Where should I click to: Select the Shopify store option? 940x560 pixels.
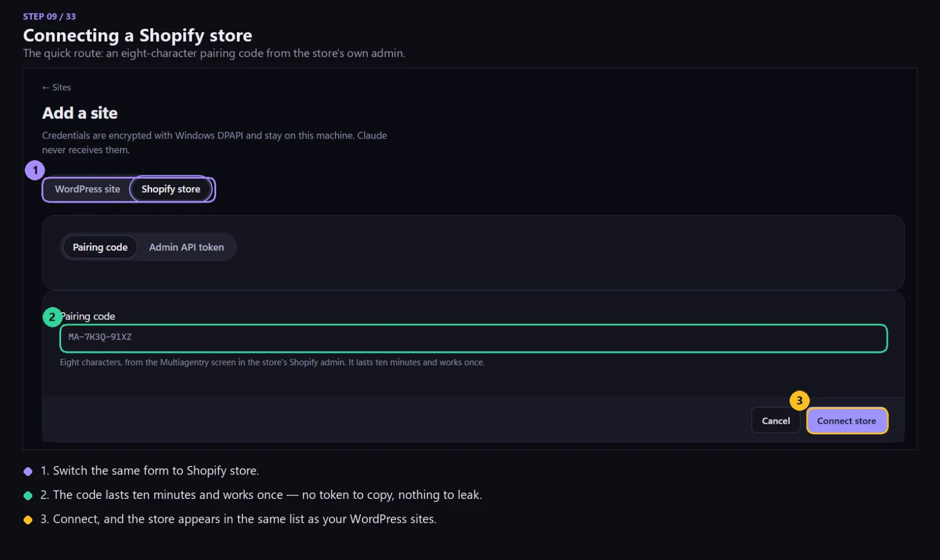(x=170, y=189)
